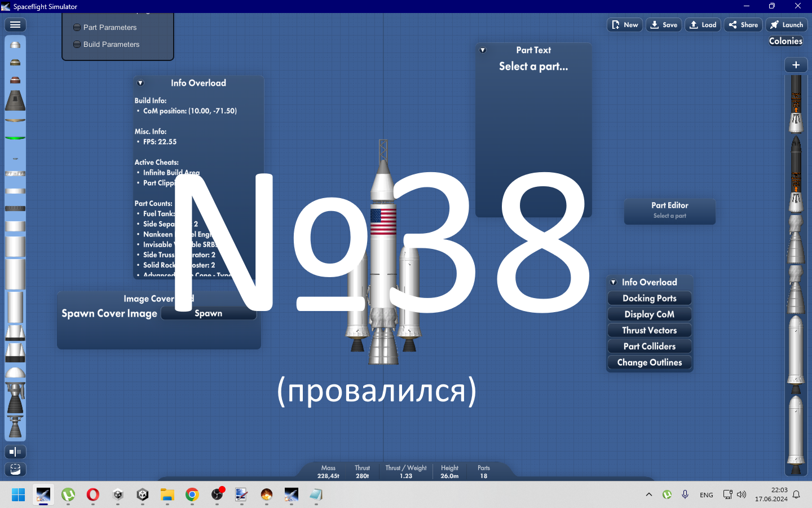Open the Notepad icon in the taskbar
812x508 pixels.
coord(316,495)
